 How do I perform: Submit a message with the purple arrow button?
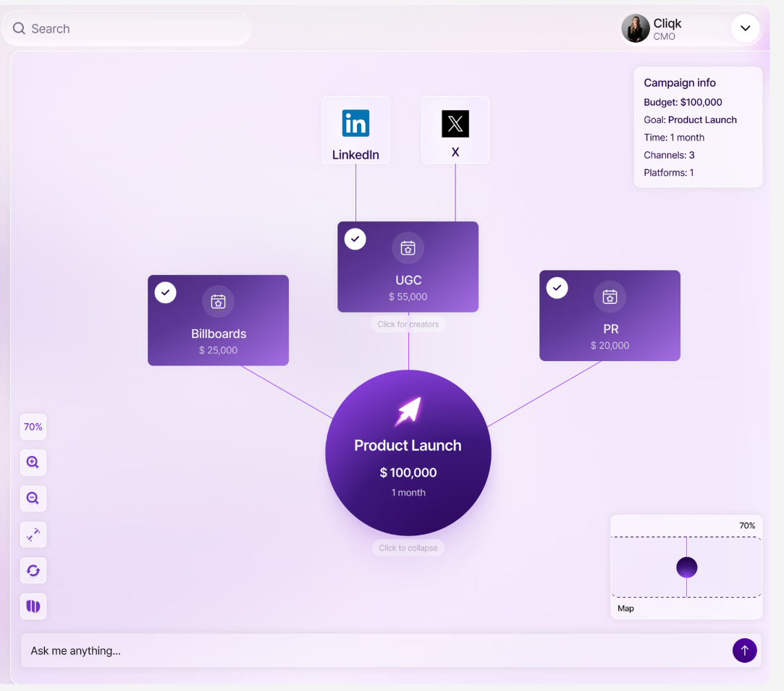744,650
